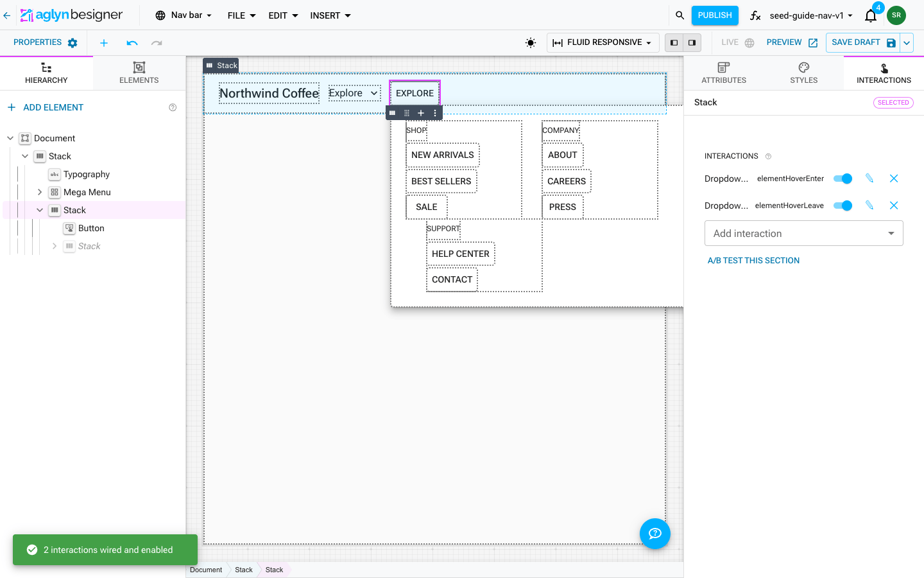Open the help chat bubble button

(655, 534)
